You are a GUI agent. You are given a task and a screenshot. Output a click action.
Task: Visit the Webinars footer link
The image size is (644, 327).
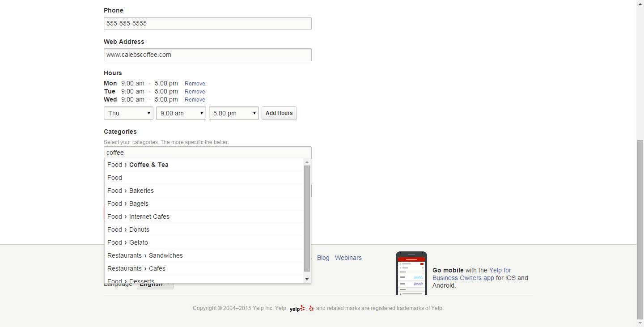pos(348,258)
